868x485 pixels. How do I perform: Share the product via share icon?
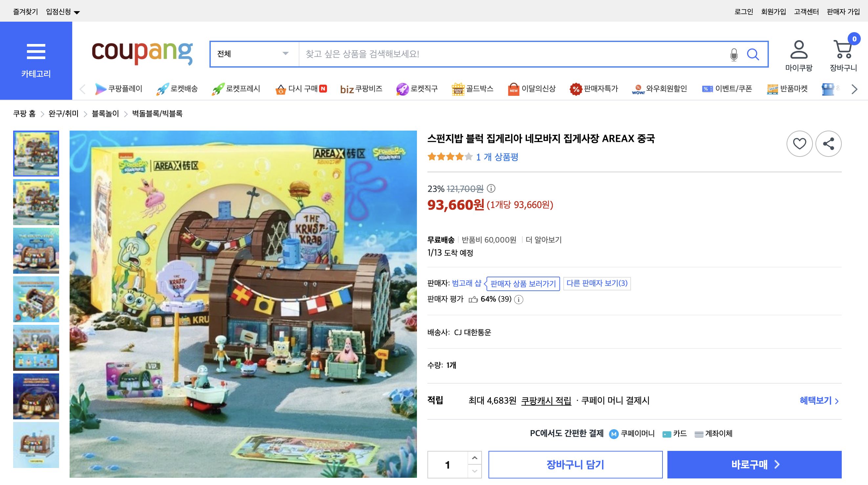(829, 144)
